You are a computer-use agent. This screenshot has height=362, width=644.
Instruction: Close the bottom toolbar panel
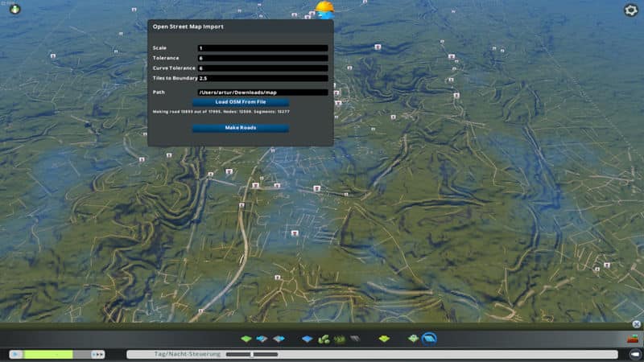point(636,324)
